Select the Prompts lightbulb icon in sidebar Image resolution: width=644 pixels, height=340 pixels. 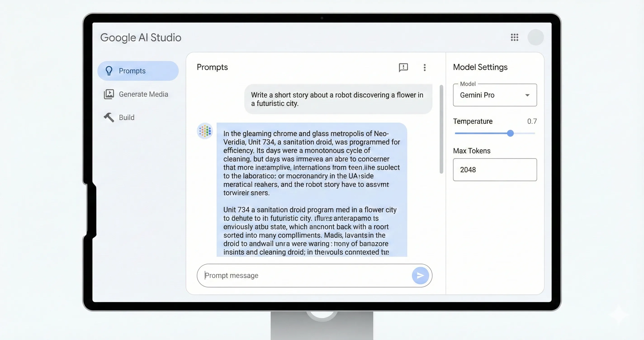click(x=109, y=71)
